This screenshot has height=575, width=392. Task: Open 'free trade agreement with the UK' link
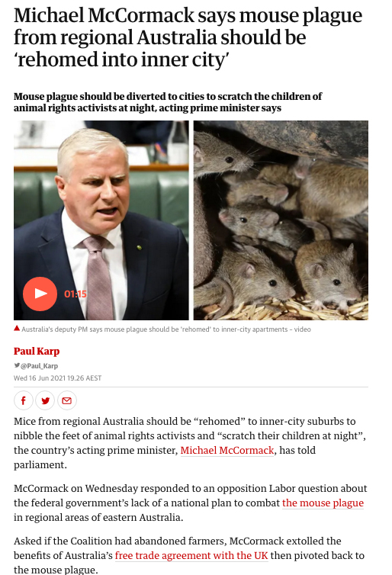pos(191,556)
